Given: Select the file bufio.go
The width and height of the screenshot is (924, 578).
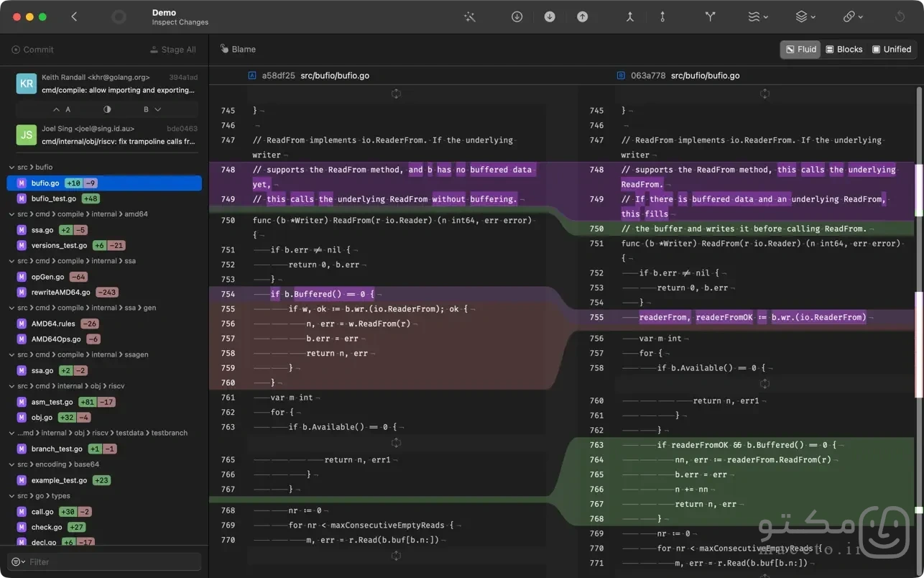Looking at the screenshot, I should 104,183.
